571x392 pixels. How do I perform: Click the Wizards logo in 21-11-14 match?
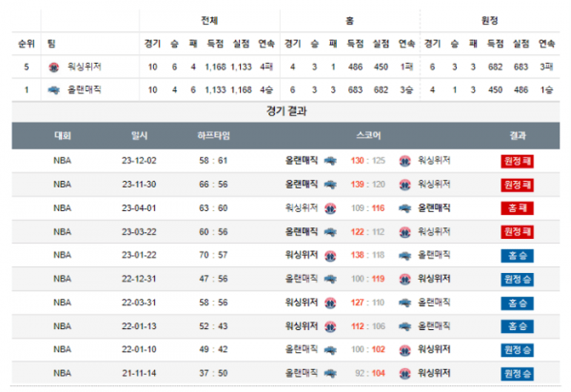[404, 373]
